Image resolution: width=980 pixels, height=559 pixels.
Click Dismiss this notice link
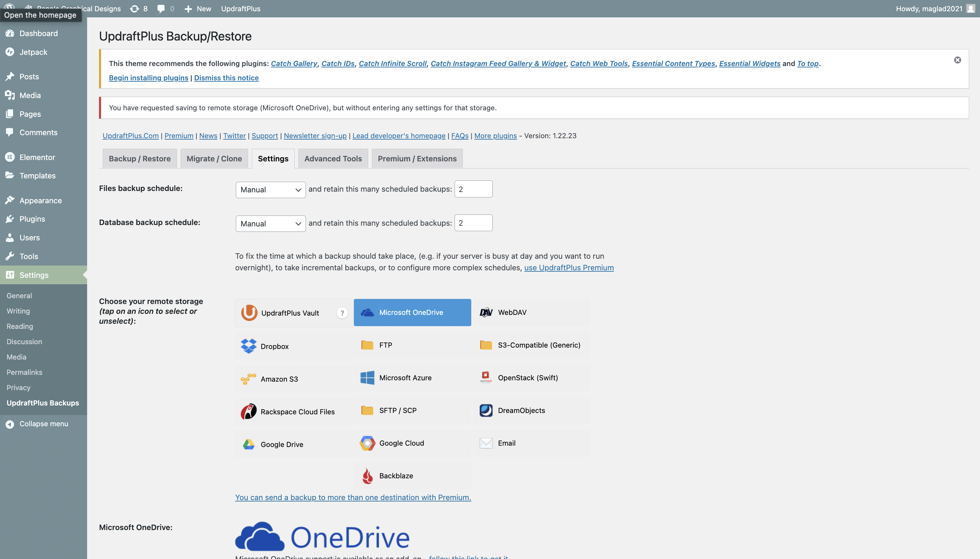(x=226, y=78)
